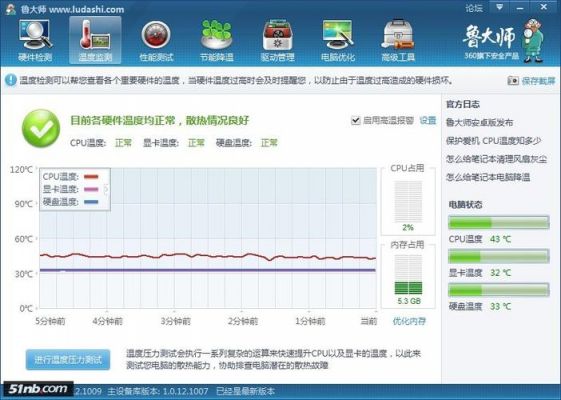Open 怎么给笔记本清理风扇灰尘 article

click(496, 159)
